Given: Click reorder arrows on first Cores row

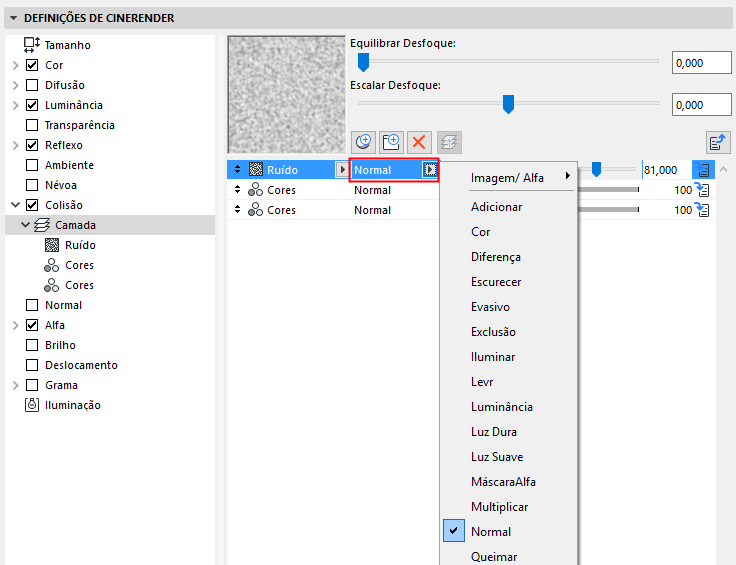Looking at the screenshot, I should [238, 190].
